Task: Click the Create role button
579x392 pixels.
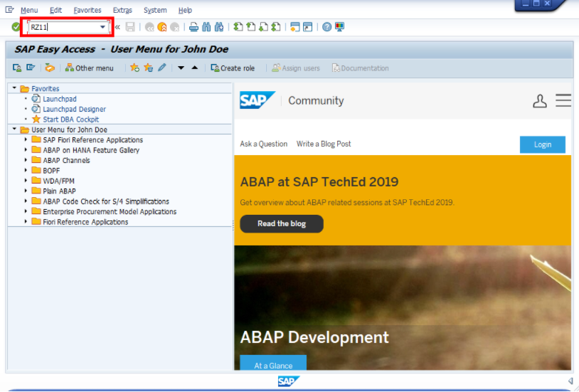Action: click(233, 68)
